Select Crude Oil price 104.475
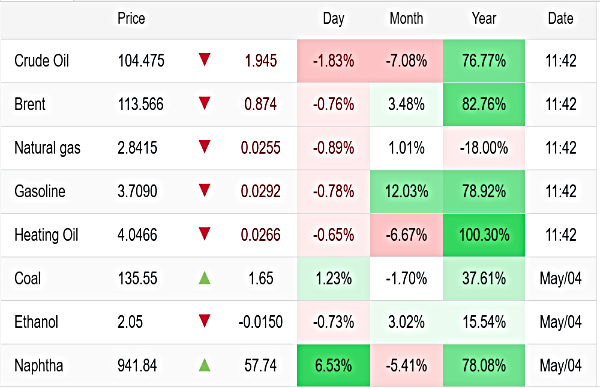Screen dimensions: 600x388 pyautogui.click(x=141, y=60)
